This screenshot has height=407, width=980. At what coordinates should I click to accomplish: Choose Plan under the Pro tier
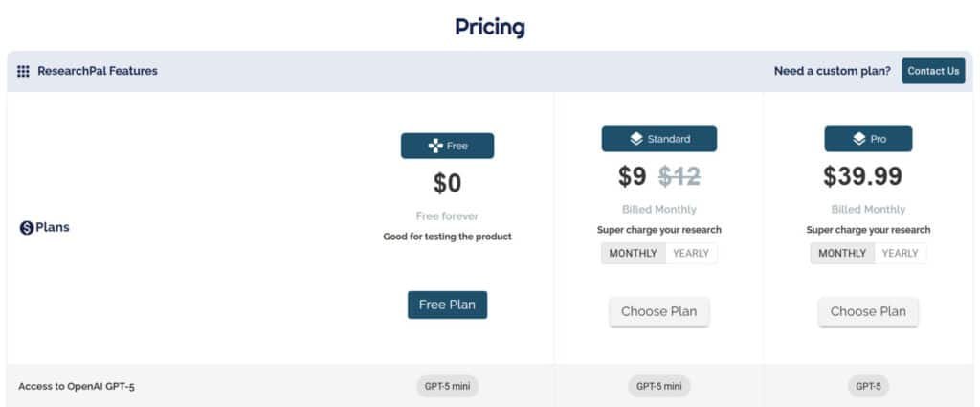coord(868,311)
